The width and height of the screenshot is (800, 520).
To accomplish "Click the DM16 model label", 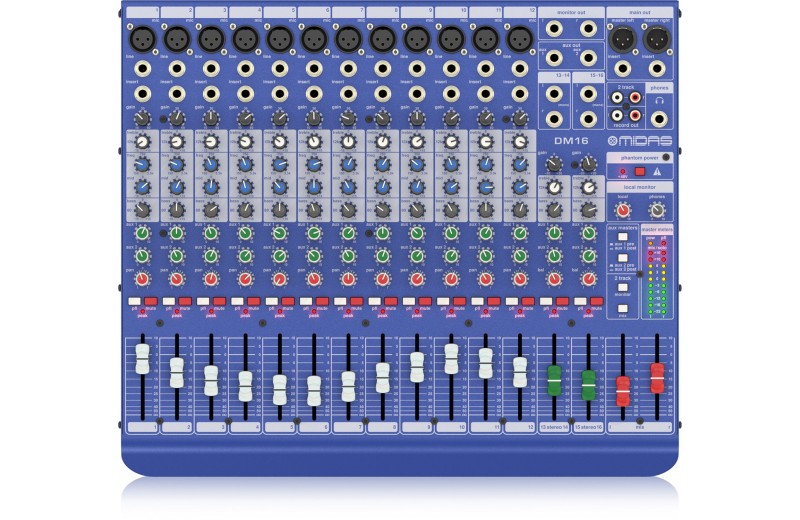I will coord(571,141).
